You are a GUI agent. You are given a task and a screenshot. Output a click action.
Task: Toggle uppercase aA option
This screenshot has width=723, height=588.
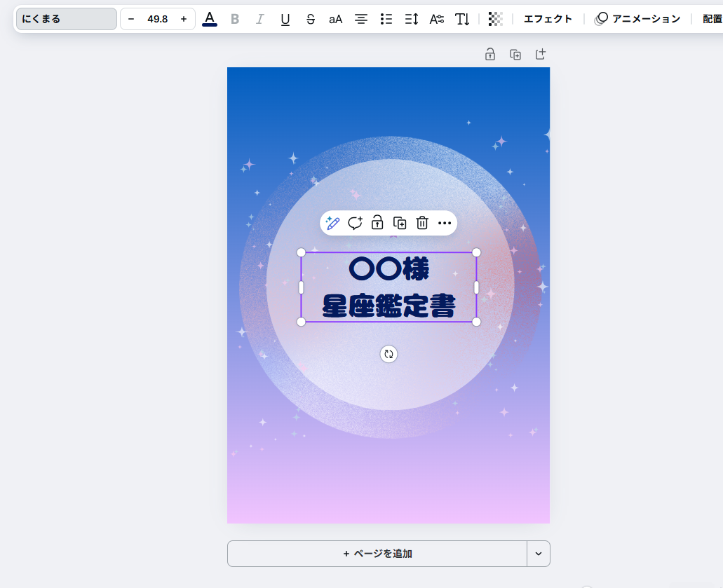coord(336,19)
